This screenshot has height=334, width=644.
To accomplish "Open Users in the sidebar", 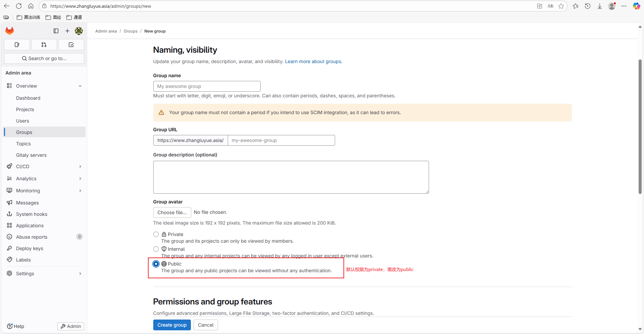I will click(44, 121).
